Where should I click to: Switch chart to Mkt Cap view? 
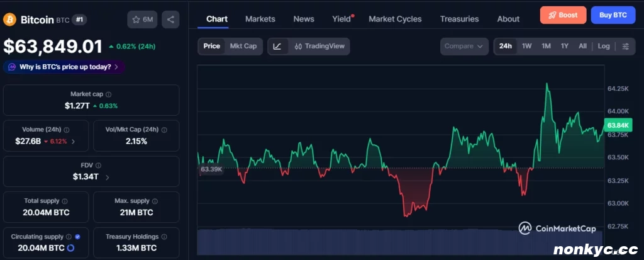click(x=243, y=46)
